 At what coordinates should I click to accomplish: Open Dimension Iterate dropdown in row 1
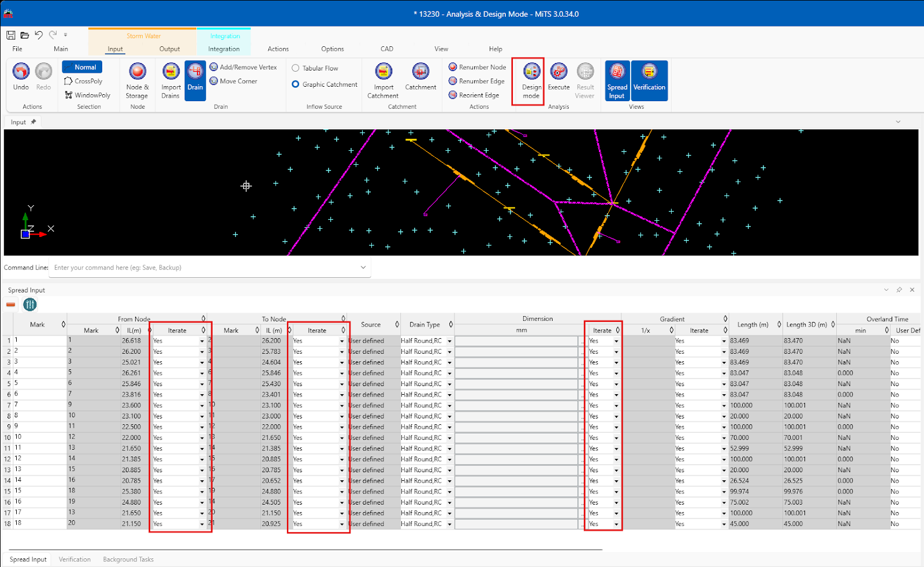click(x=616, y=341)
